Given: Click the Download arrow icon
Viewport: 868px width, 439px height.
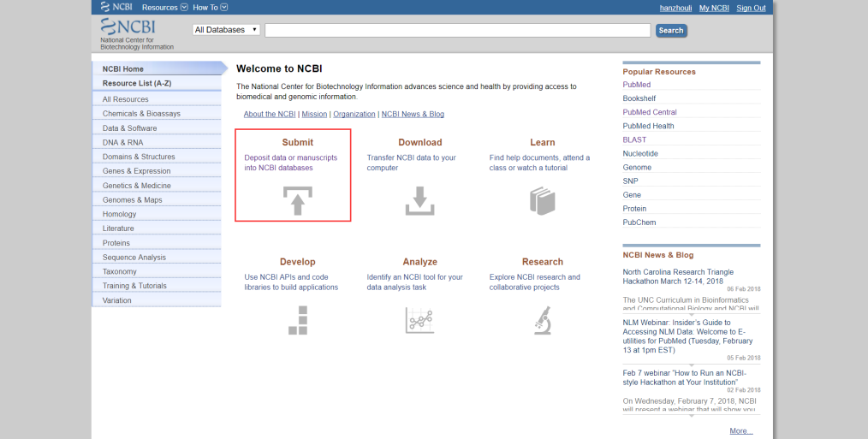Looking at the screenshot, I should pyautogui.click(x=419, y=201).
